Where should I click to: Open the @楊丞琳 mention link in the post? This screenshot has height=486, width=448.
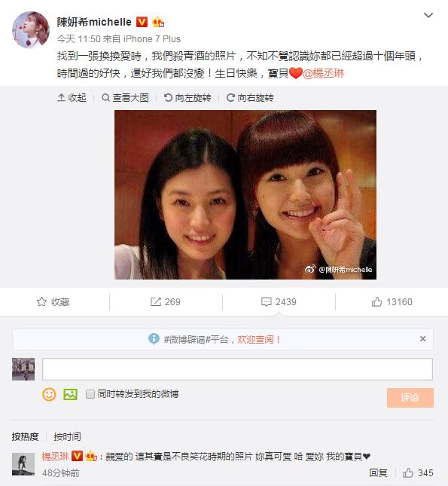(323, 73)
